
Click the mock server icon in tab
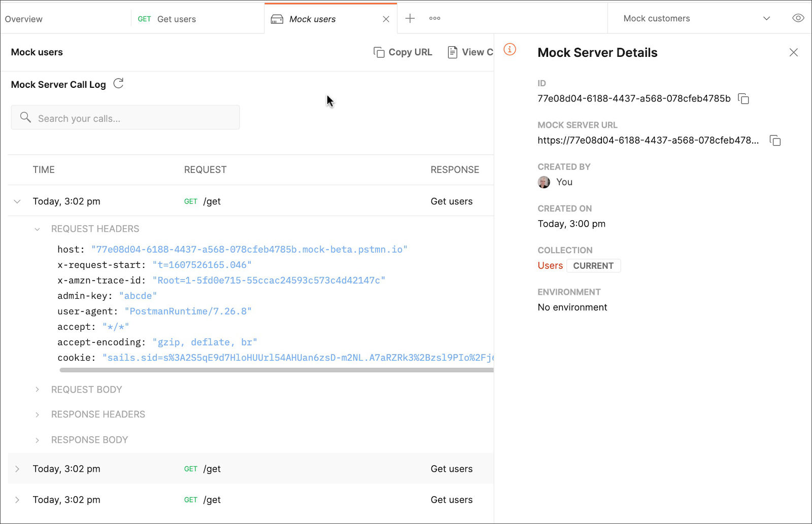tap(277, 19)
